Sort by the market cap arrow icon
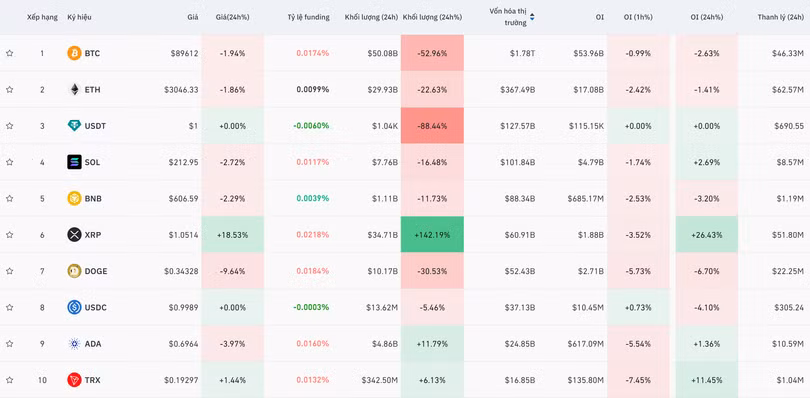 pyautogui.click(x=532, y=17)
